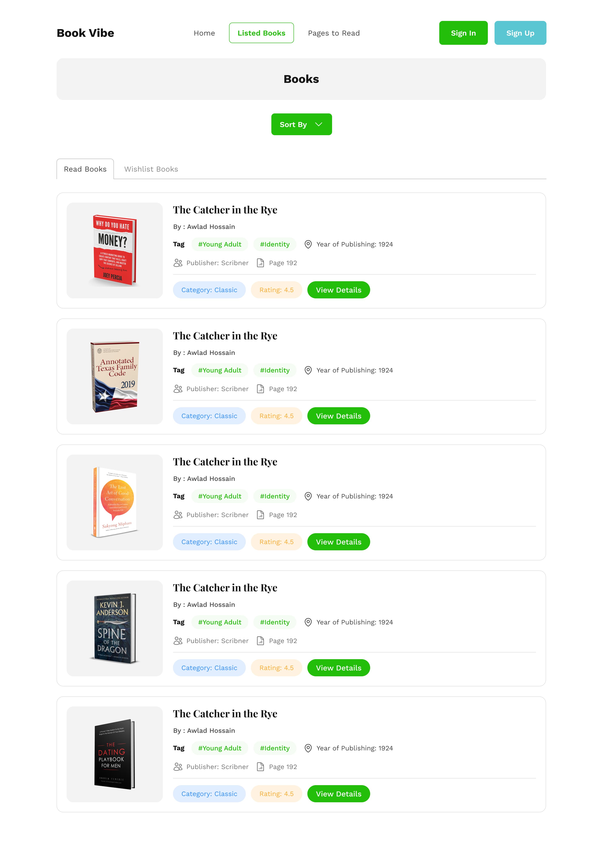Click the Book Vibe logo
Screen dimensions: 603x868
(x=85, y=33)
